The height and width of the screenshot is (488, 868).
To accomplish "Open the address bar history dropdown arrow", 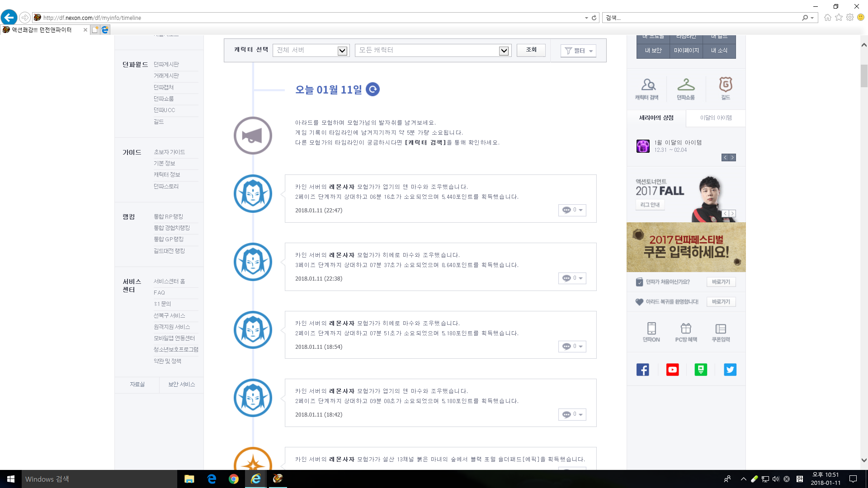I will tap(586, 18).
